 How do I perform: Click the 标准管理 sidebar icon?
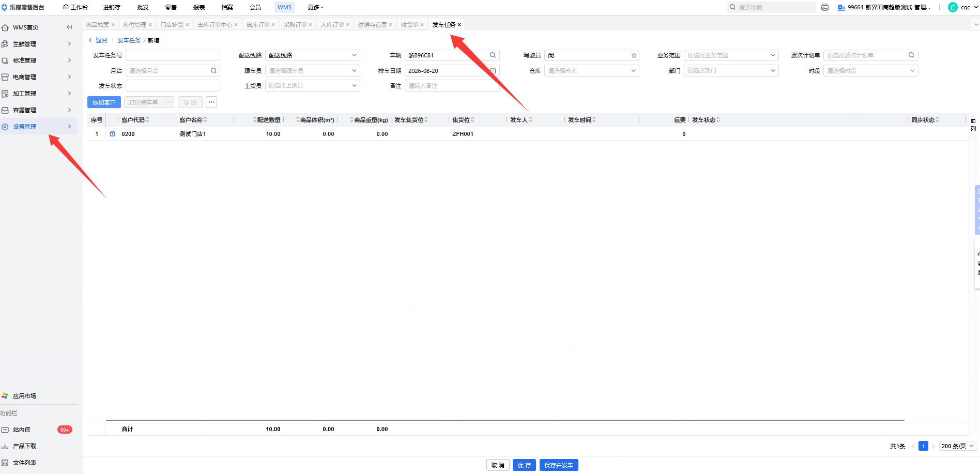[5, 60]
